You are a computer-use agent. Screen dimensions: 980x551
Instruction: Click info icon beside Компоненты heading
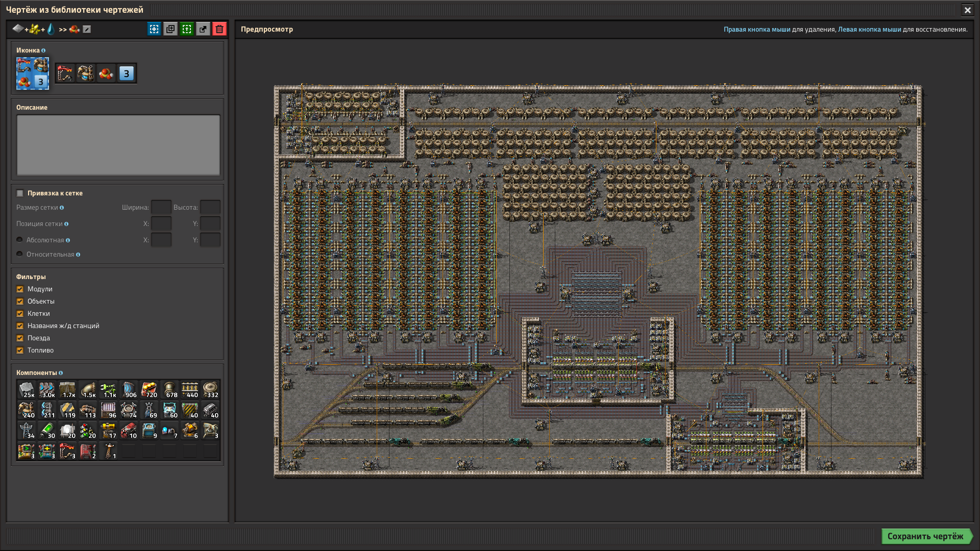(x=61, y=373)
